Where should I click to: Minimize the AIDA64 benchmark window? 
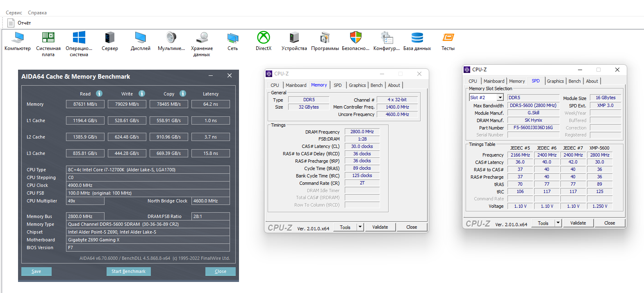point(211,76)
